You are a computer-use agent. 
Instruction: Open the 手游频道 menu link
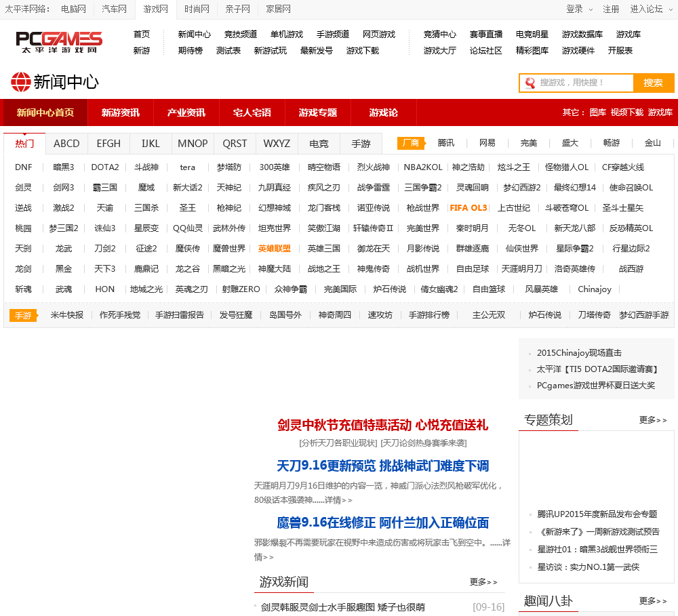[333, 34]
